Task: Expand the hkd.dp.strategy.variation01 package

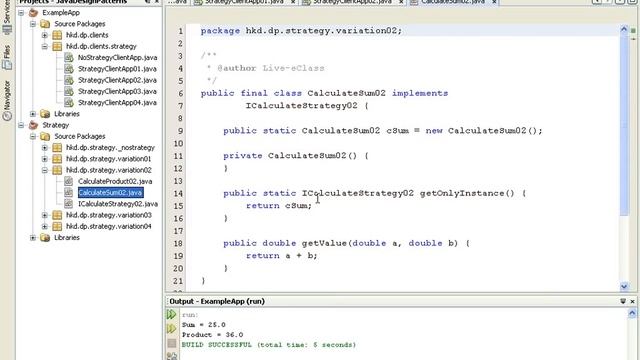Action: coord(45,159)
